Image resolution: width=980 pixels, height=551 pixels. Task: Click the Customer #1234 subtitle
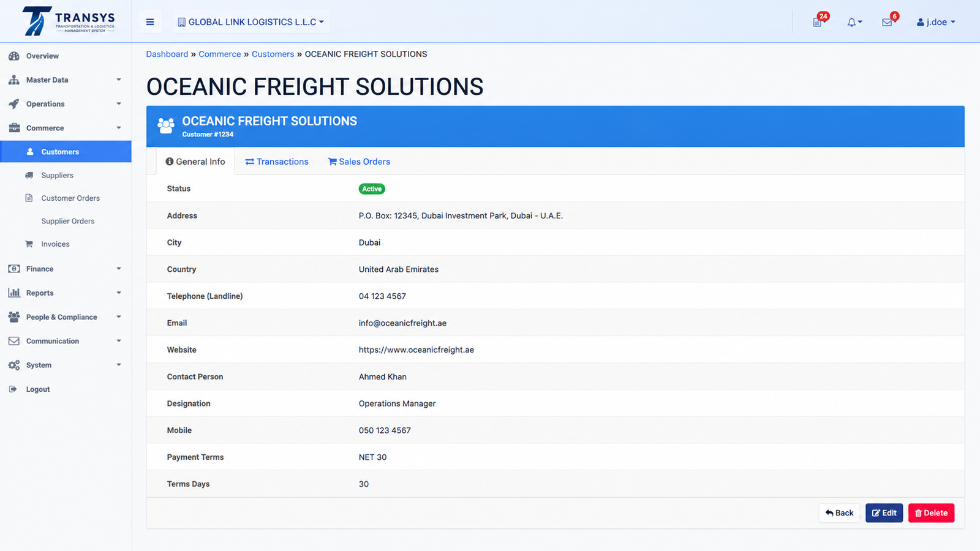(208, 134)
